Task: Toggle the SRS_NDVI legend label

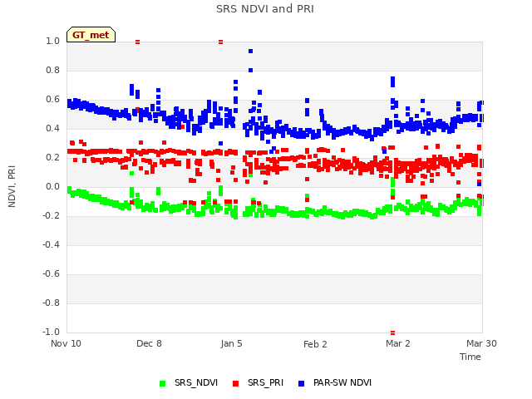Action: click(196, 382)
